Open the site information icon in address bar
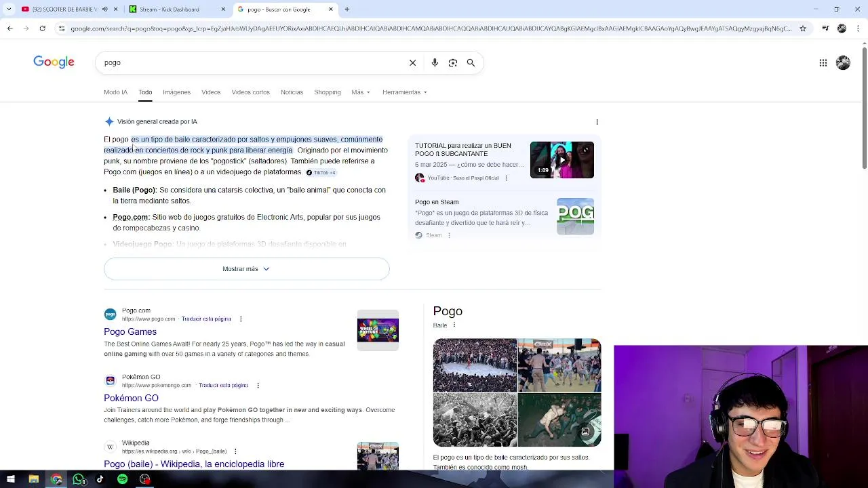868x488 pixels. click(x=62, y=28)
